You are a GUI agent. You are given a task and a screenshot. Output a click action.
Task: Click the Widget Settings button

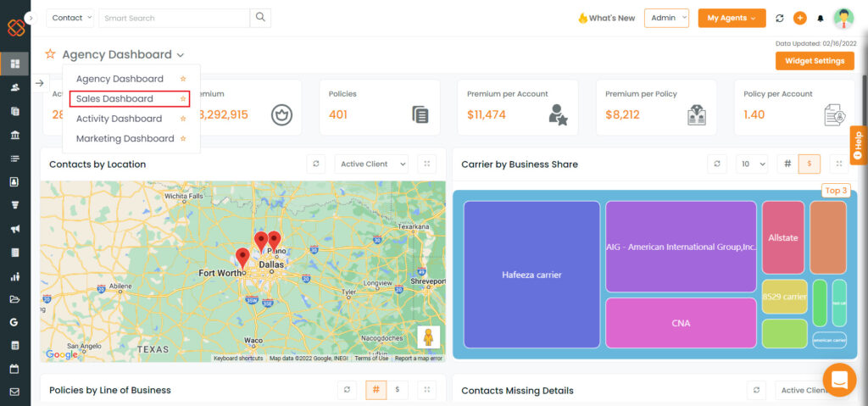coord(814,61)
